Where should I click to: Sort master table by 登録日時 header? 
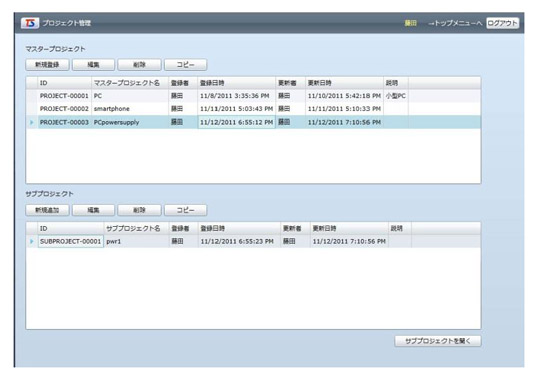(237, 83)
